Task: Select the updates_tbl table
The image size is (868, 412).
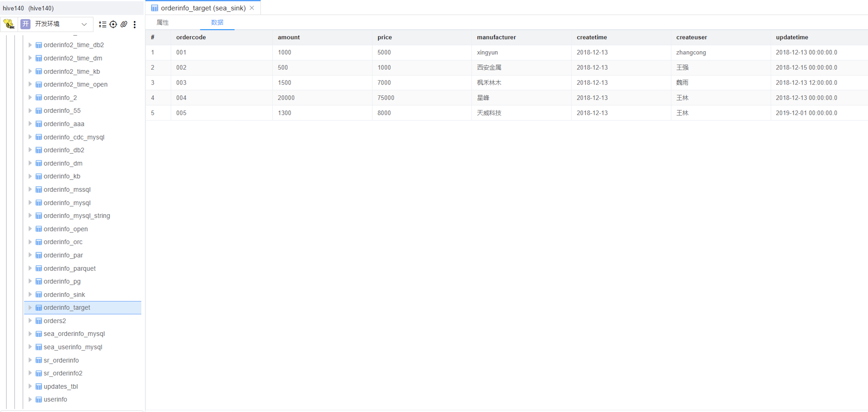Action: point(61,386)
